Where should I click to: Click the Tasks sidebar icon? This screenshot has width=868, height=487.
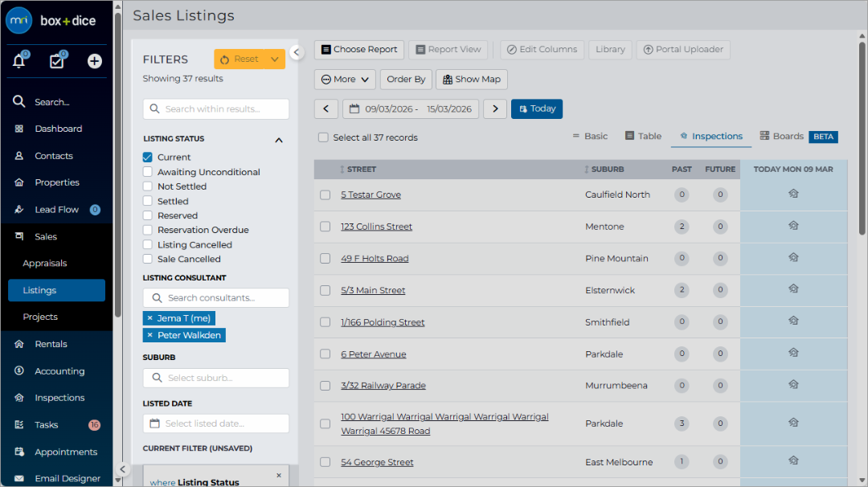18,424
